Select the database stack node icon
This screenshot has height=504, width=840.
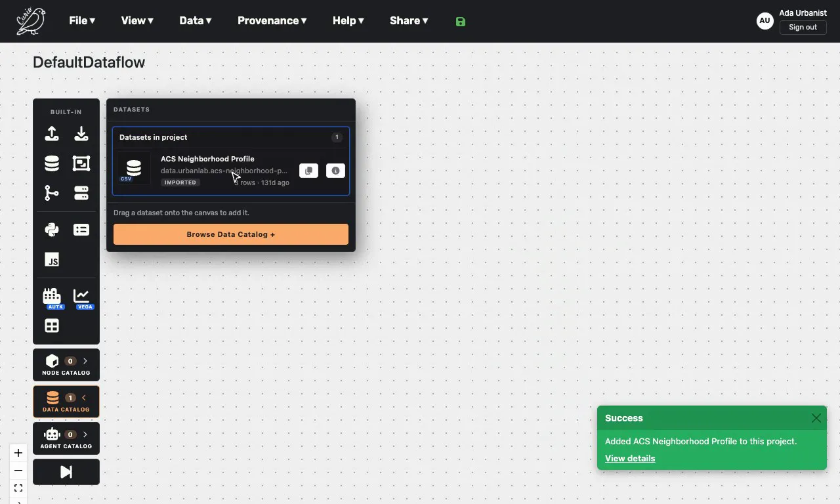click(x=52, y=163)
